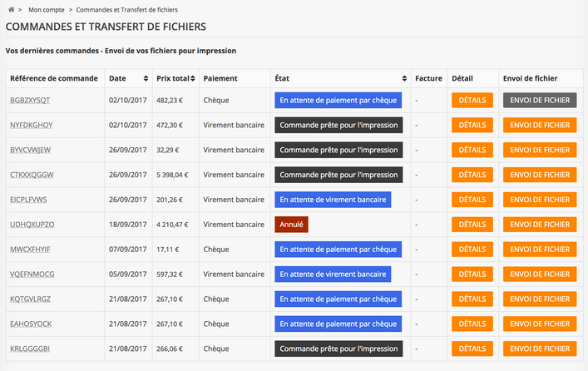Send file for order KQTGVLRGZ

(540, 299)
